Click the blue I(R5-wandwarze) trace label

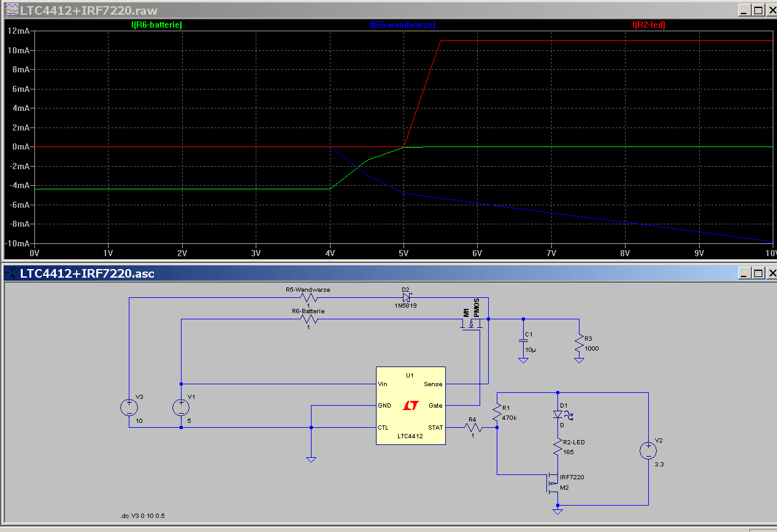click(402, 25)
